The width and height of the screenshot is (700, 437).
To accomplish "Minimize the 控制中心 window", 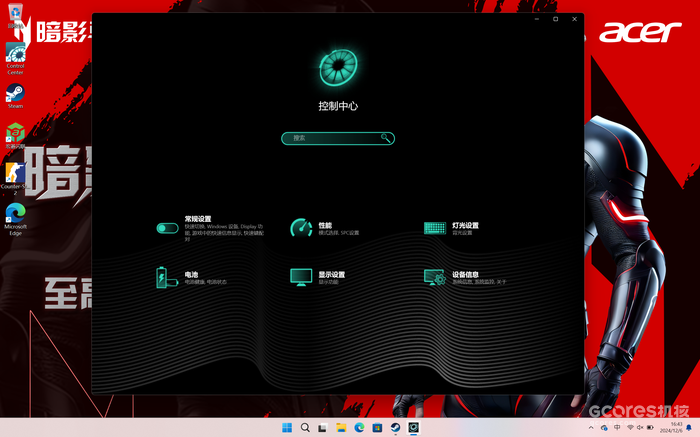I will click(x=537, y=19).
